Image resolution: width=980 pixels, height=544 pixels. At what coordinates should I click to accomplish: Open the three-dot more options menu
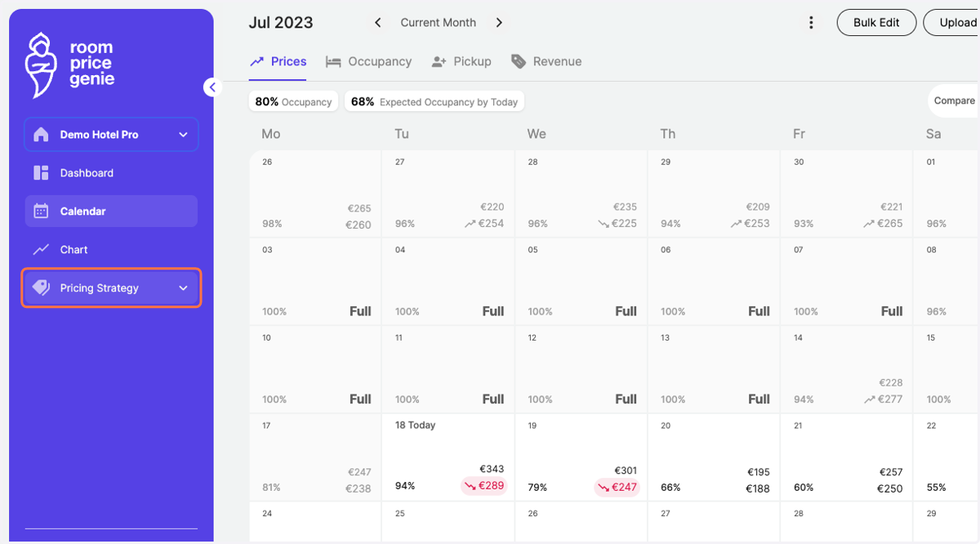811,23
